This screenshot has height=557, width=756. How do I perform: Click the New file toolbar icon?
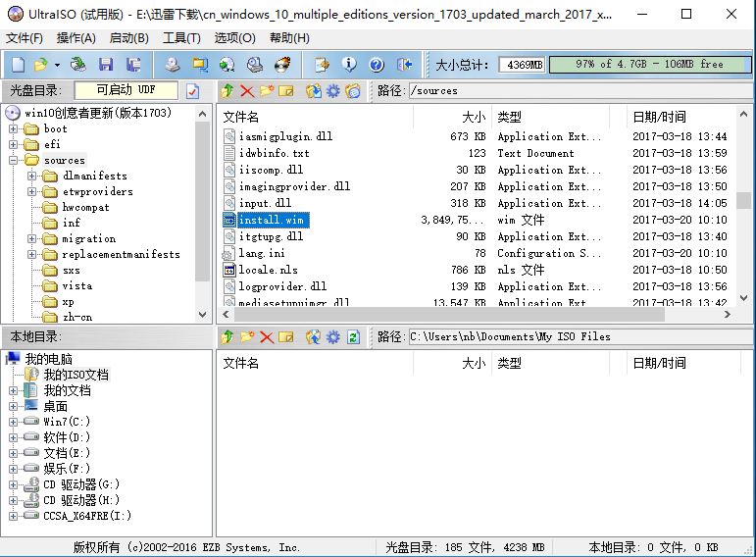[18, 64]
